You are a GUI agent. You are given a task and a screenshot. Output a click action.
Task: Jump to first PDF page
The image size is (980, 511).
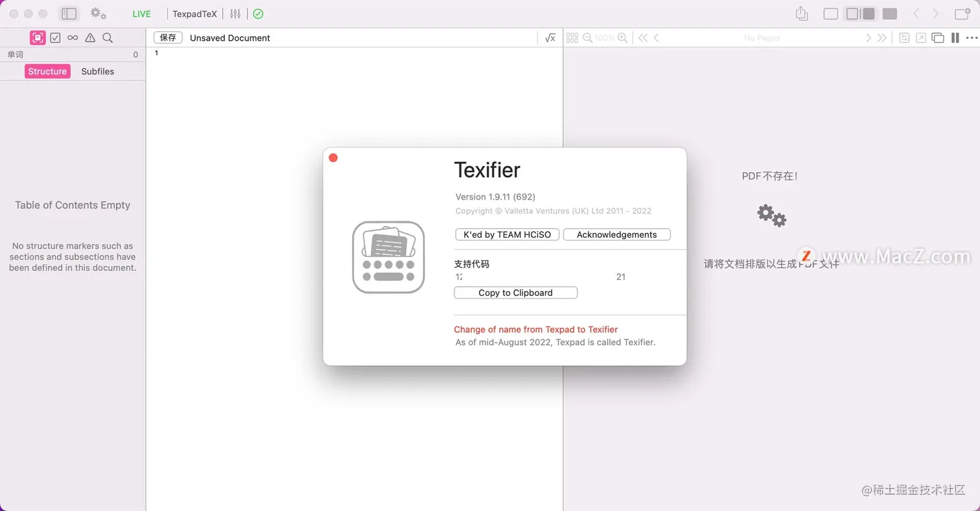coord(643,38)
